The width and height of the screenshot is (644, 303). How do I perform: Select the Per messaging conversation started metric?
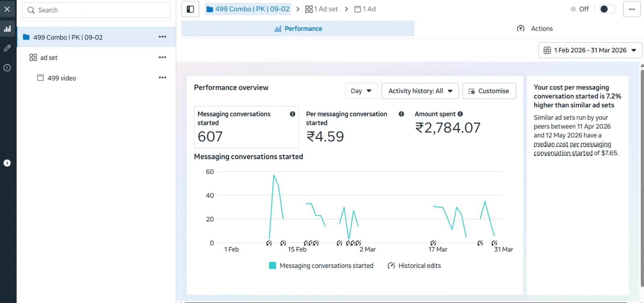355,127
